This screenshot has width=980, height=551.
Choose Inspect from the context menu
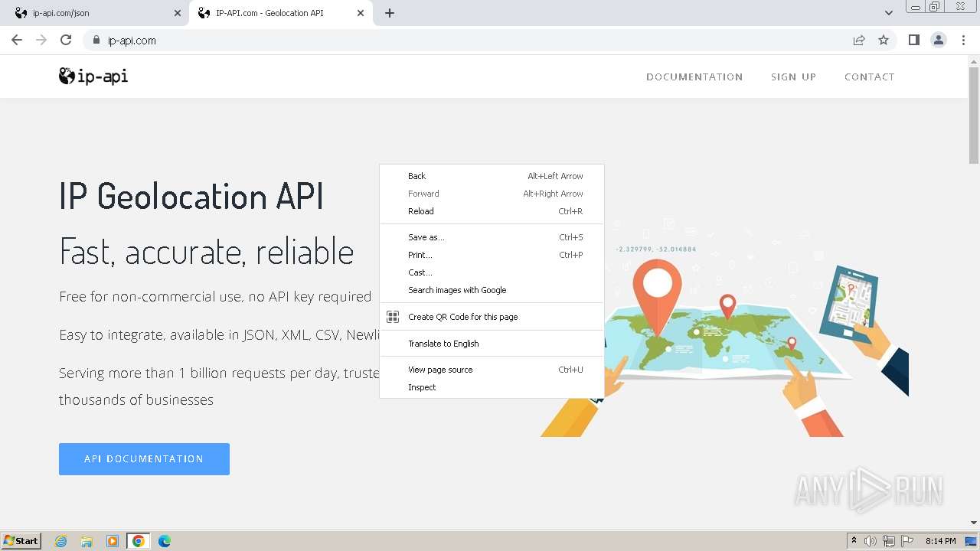click(492, 387)
